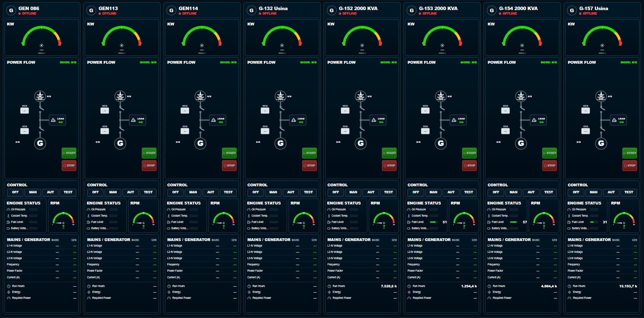
Task: Select TEST control mode for G-157 Usina
Action: [629, 192]
